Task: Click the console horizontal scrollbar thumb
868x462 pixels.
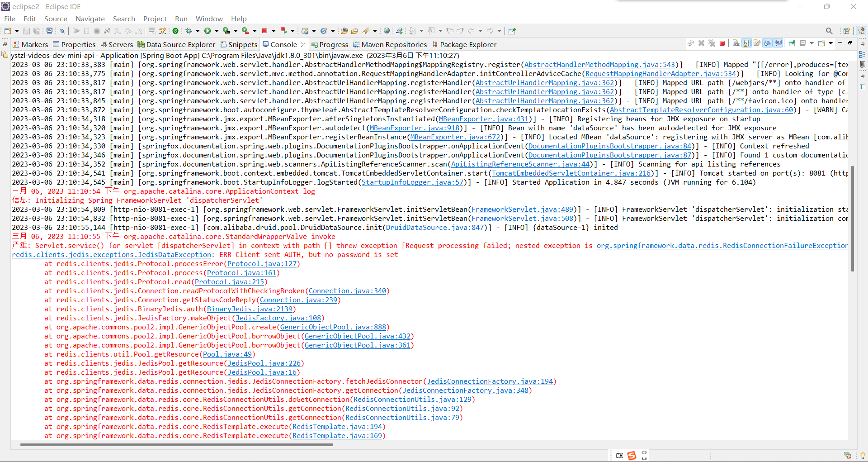Action: coord(177,445)
